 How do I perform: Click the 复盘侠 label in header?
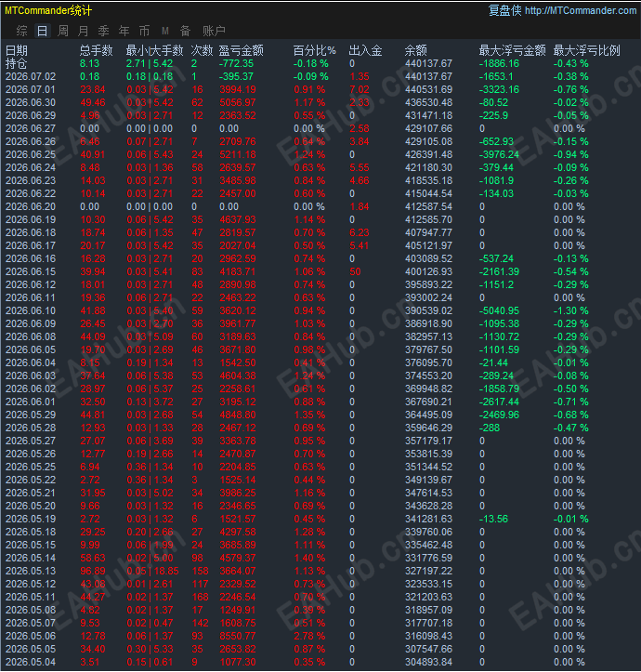click(504, 10)
